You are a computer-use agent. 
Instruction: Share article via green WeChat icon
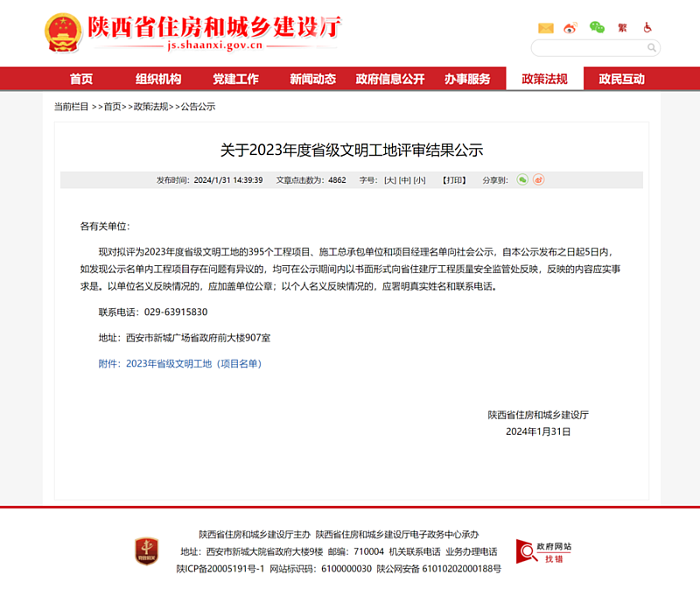pyautogui.click(x=522, y=180)
